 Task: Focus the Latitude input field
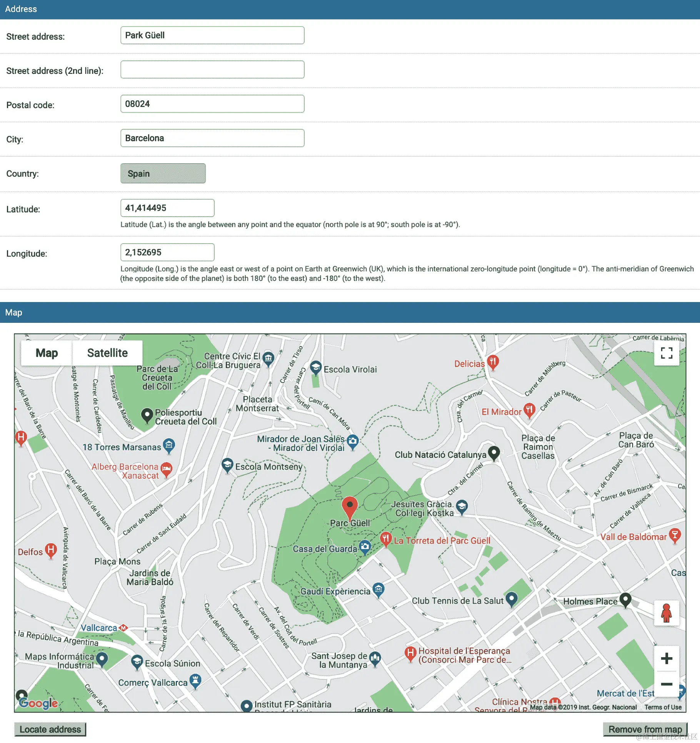point(167,208)
